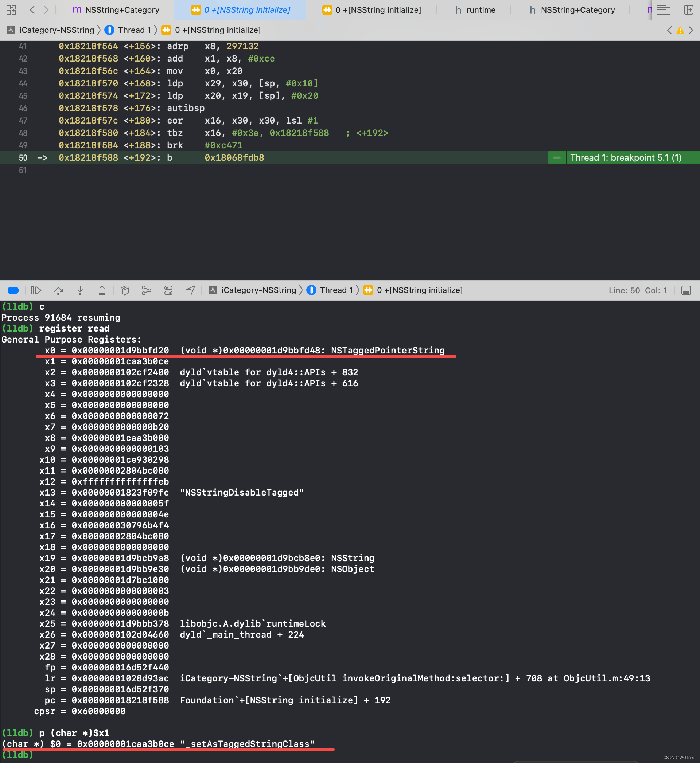This screenshot has width=700, height=763.
Task: Go forward in editor history
Action: pyautogui.click(x=46, y=10)
